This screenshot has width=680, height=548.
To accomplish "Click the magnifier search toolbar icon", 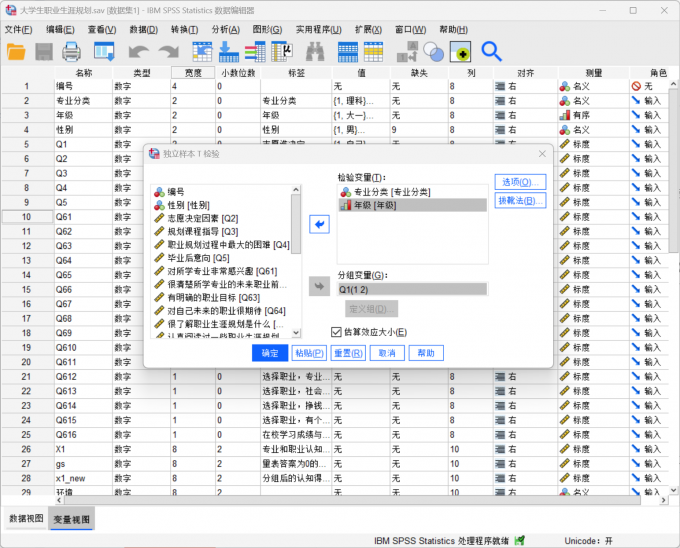I will [x=491, y=52].
